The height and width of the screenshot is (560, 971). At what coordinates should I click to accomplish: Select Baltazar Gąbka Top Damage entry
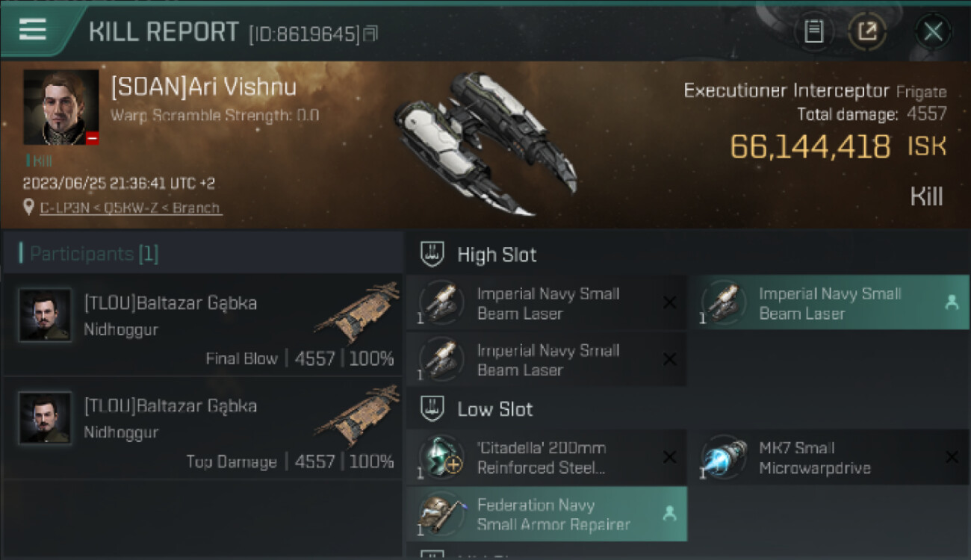click(202, 429)
